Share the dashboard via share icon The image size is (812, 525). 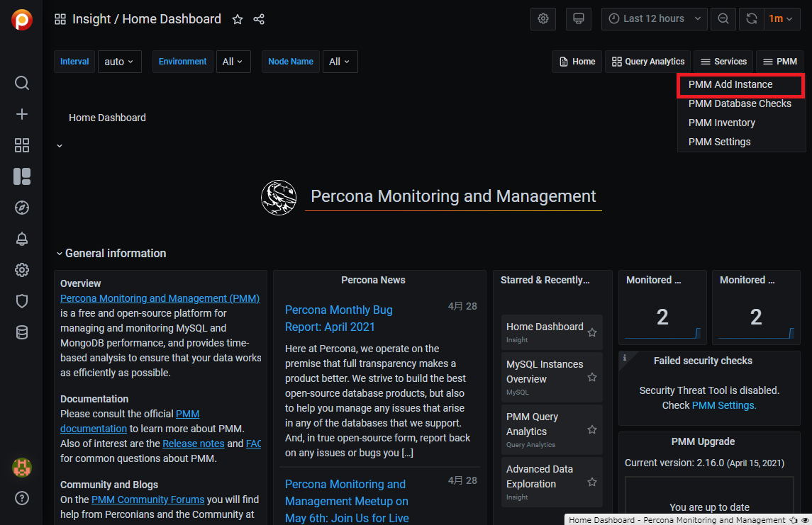[x=259, y=19]
